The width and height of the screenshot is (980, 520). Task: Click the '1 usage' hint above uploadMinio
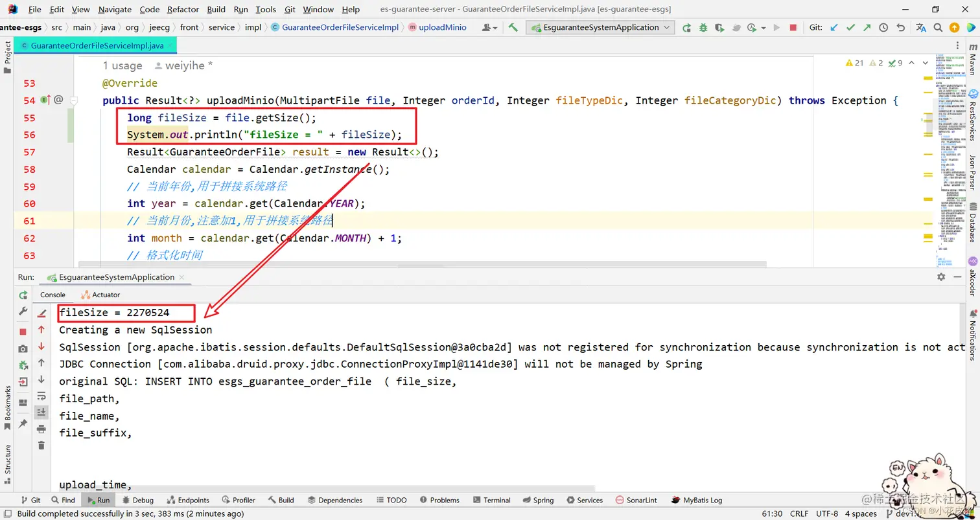(x=122, y=65)
